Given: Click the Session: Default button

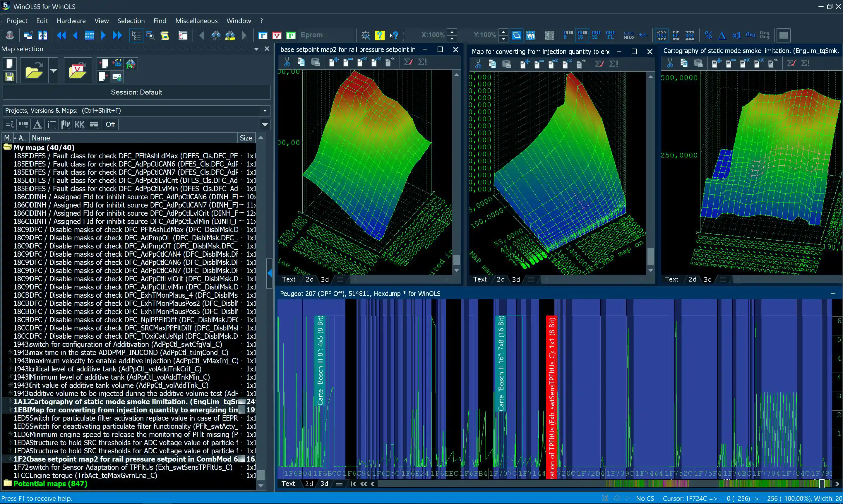Looking at the screenshot, I should (x=136, y=92).
